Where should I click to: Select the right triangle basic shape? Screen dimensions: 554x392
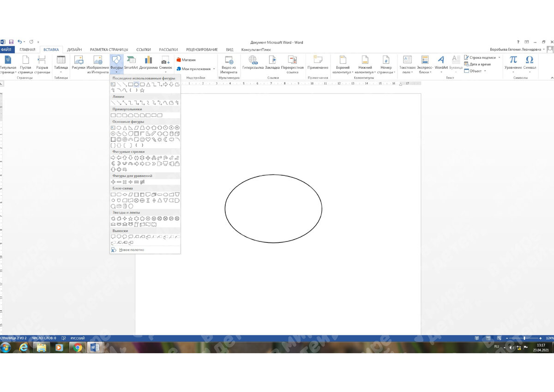tap(131, 127)
